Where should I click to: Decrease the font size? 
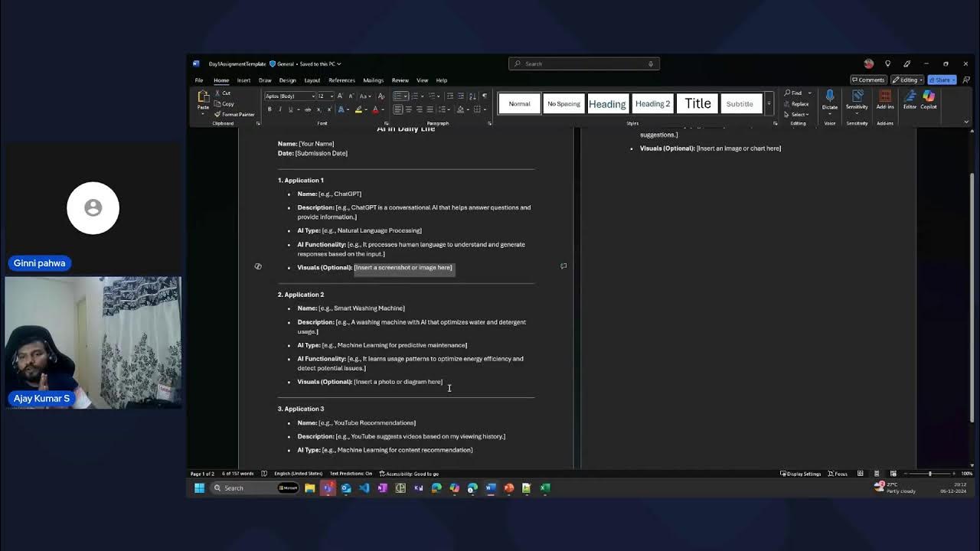coord(351,96)
